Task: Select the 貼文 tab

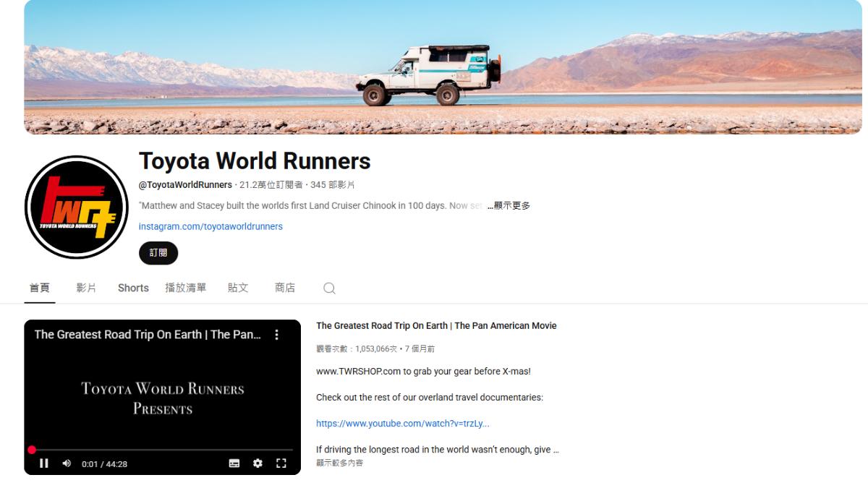Action: coord(238,288)
